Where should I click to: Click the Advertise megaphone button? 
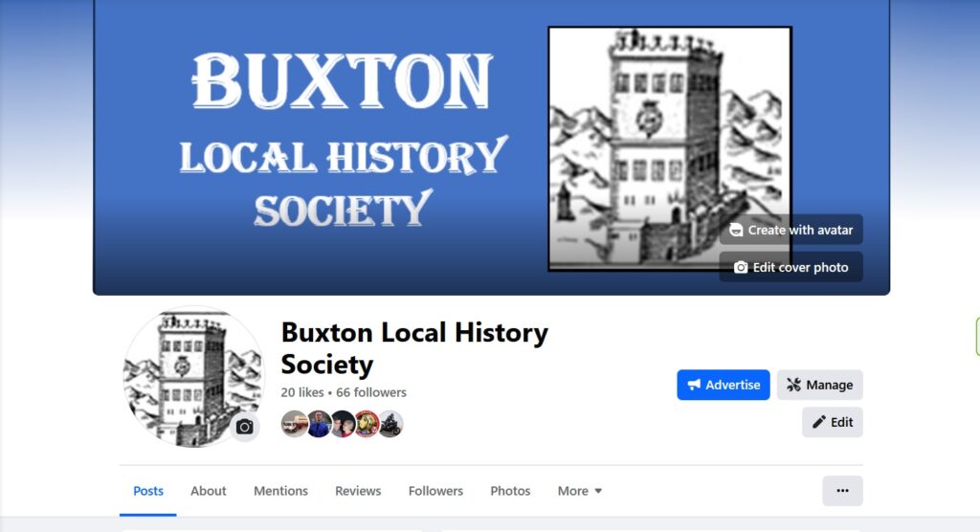(x=724, y=385)
